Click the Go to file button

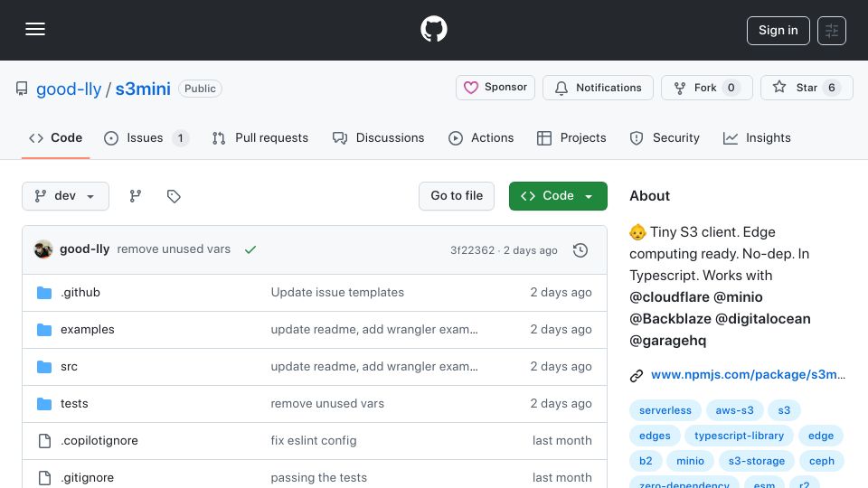[x=457, y=196]
